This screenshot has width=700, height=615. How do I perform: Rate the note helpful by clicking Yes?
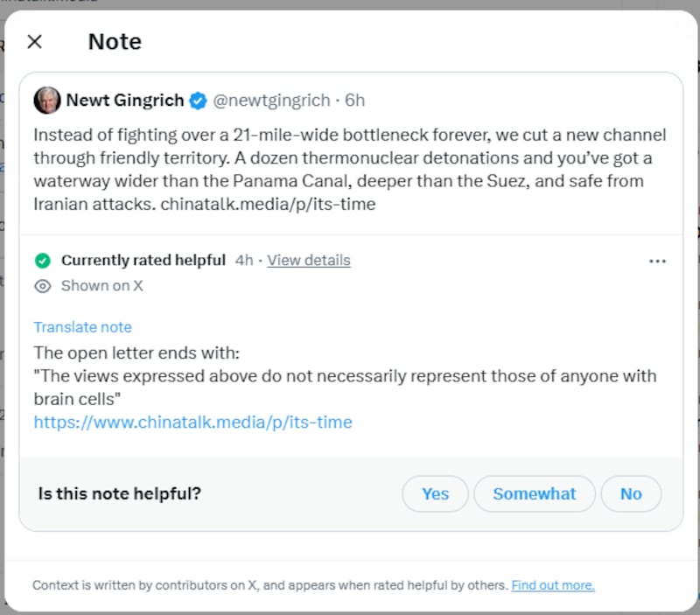(x=435, y=493)
